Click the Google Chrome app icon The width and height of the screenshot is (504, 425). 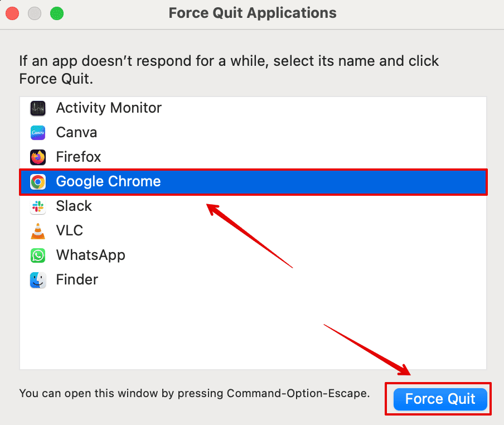coord(38,182)
